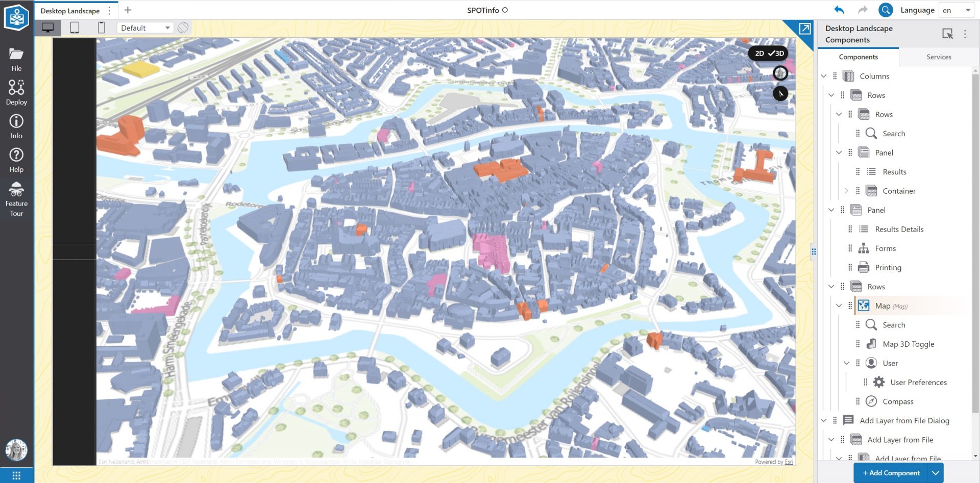Open the Info panel
The image size is (980, 483).
coord(16,126)
